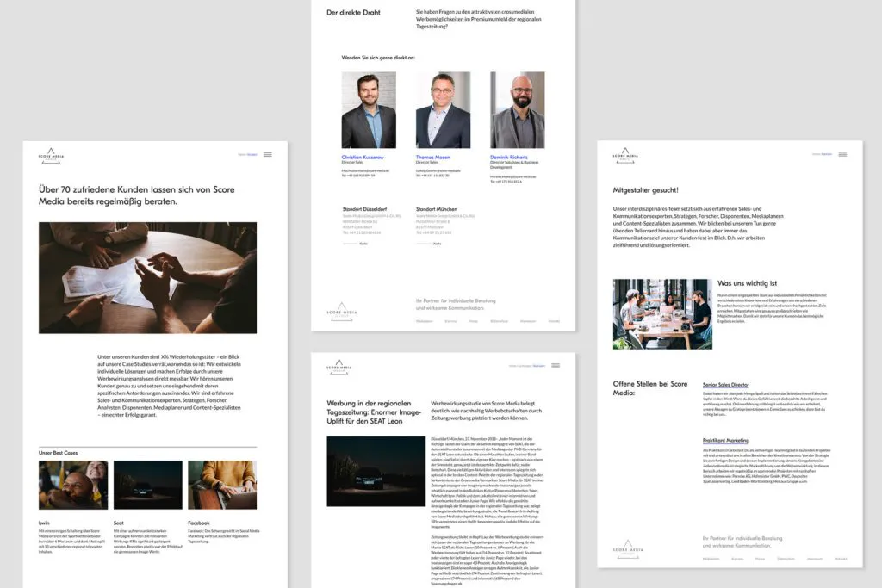
Task: Open Karte link under Standort Düsseldorf
Action: pyautogui.click(x=363, y=244)
